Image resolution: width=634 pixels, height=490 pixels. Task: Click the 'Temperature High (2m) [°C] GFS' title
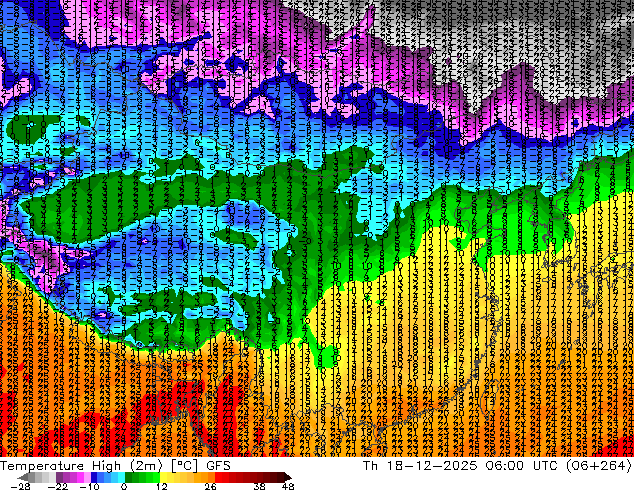[115, 466]
